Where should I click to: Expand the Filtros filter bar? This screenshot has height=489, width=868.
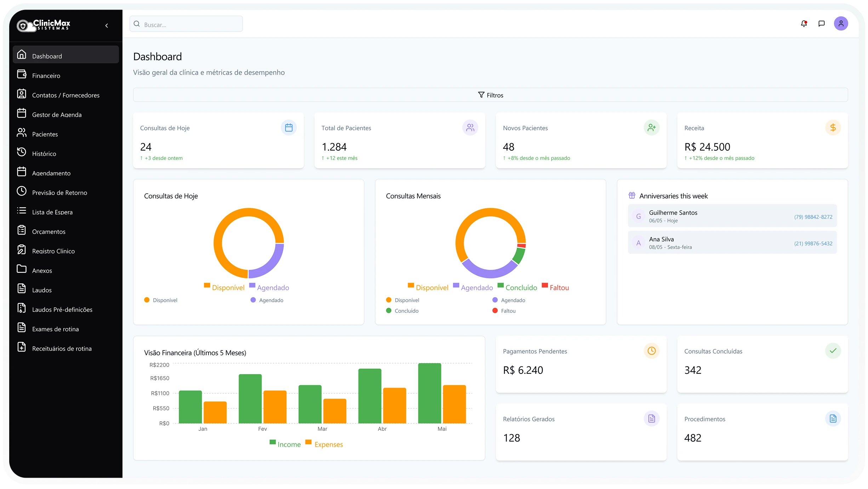click(x=490, y=95)
